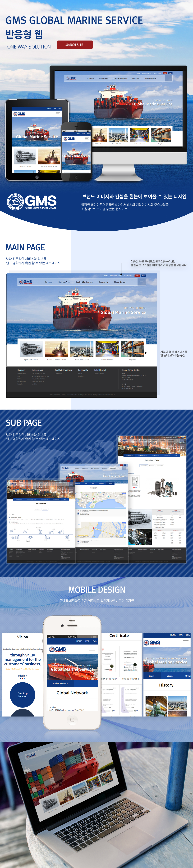Click GMS logo on the white iPhone screen
Screen dimensions: 193x868
click(58, 649)
